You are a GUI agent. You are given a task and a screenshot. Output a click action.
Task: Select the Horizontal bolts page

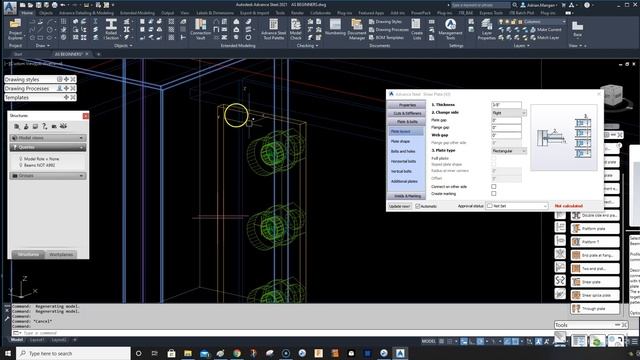(x=404, y=161)
